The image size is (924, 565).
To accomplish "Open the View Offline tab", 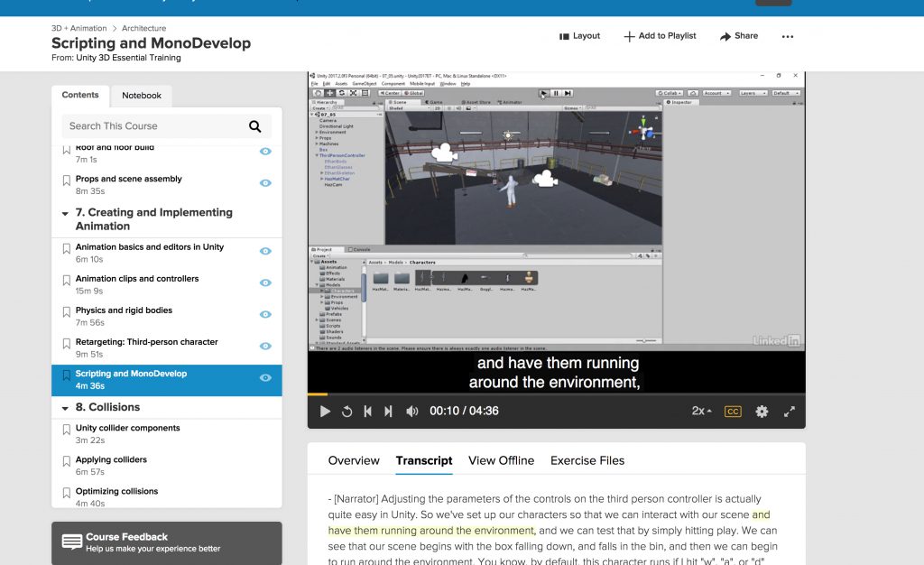I will (x=502, y=460).
